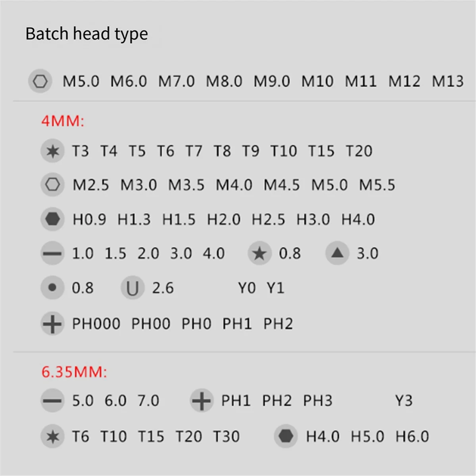The height and width of the screenshot is (476, 476).
Task: Click the red 6.35MM section label
Action: [x=74, y=372]
